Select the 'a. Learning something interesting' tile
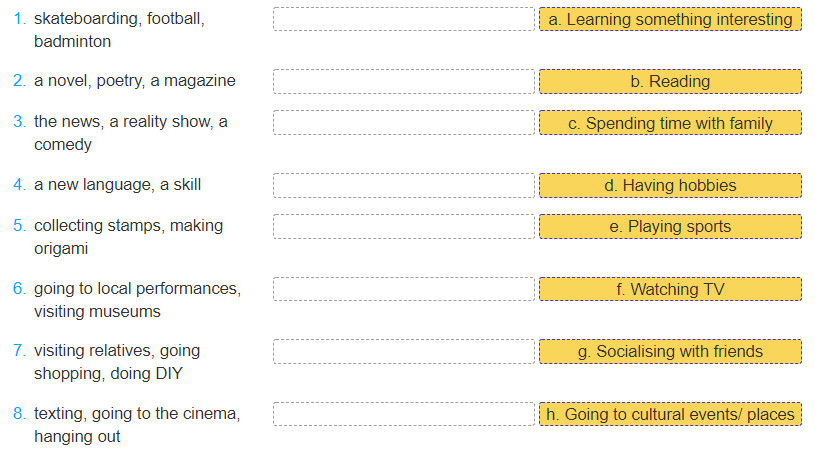Screen dimensions: 815x452 click(670, 19)
